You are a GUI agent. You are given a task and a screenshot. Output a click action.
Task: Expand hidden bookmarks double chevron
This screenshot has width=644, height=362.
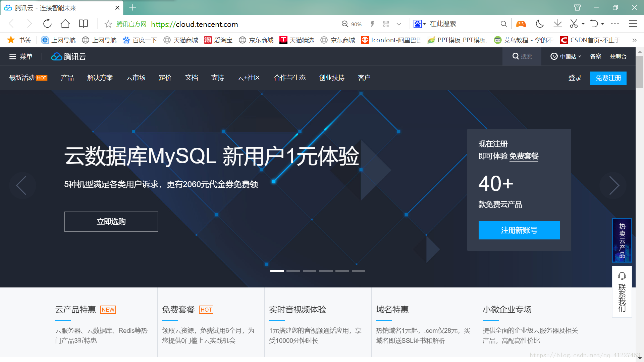[634, 40]
